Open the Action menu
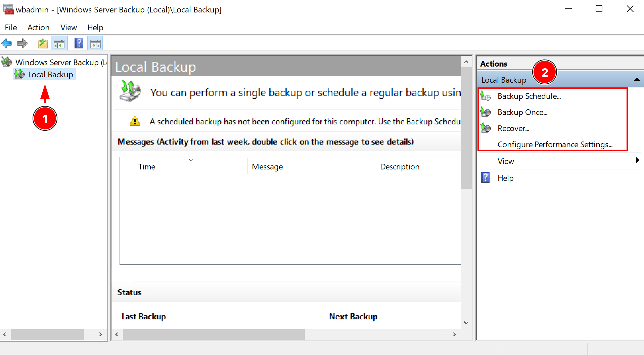This screenshot has height=355, width=644. click(x=38, y=28)
